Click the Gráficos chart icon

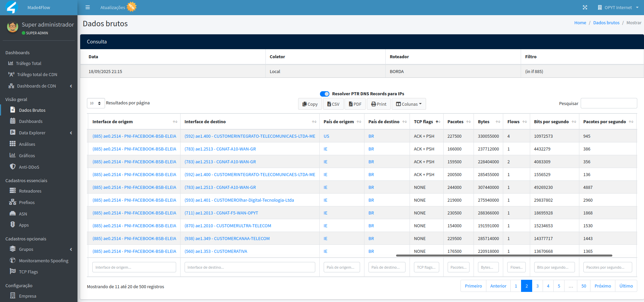(x=13, y=155)
